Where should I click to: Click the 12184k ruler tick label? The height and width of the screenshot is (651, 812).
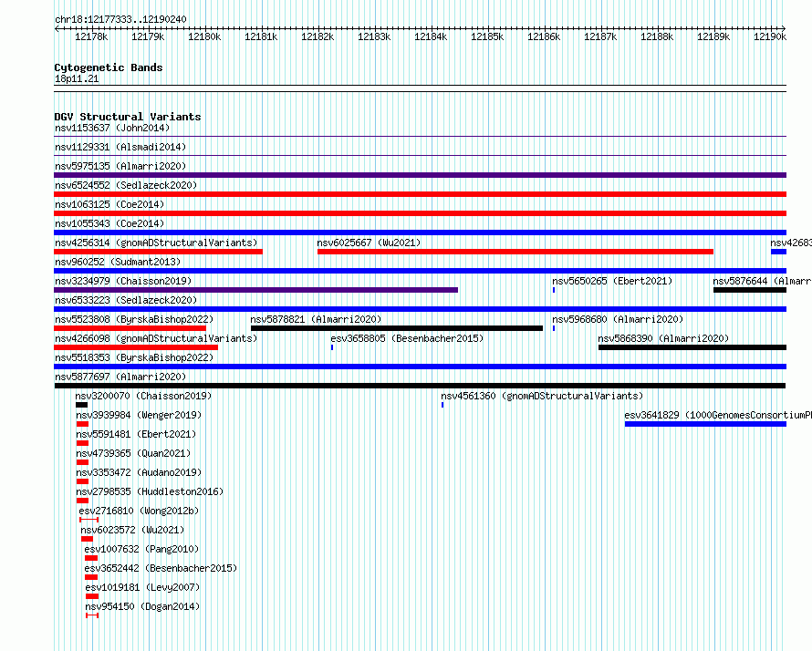[431, 36]
